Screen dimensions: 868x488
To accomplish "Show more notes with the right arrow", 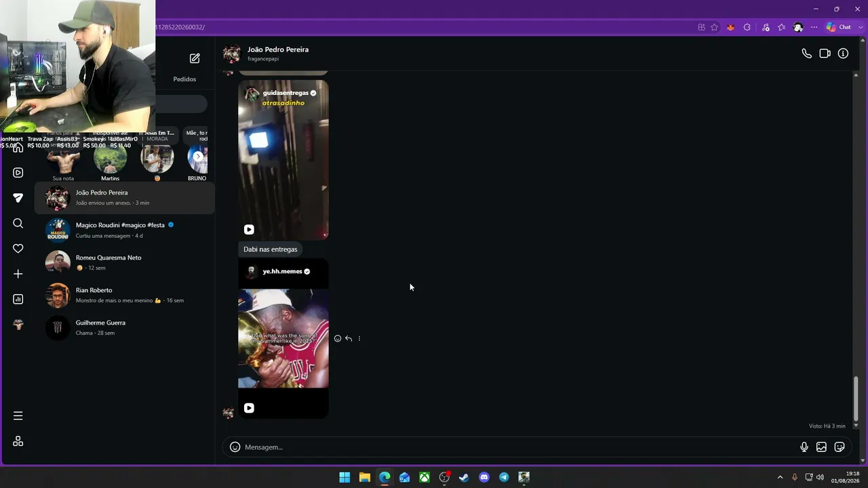I will tap(198, 157).
